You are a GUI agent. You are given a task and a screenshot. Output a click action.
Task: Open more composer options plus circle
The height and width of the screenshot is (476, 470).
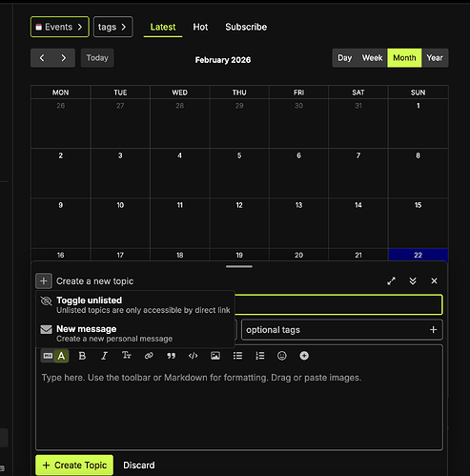point(304,356)
